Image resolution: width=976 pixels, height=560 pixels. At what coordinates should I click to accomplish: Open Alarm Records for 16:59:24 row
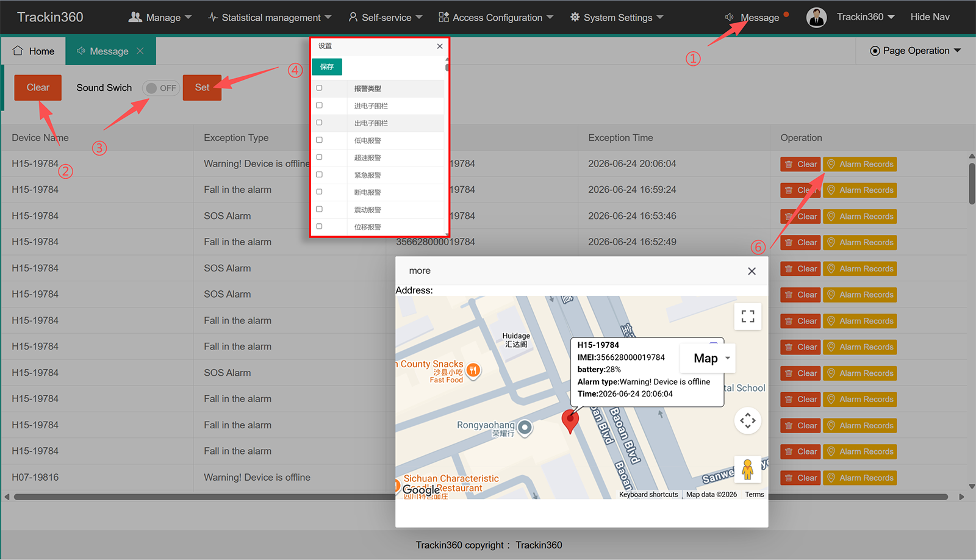tap(860, 190)
